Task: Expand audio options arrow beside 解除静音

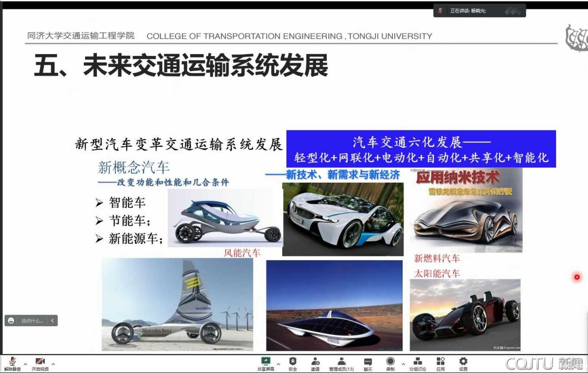Action: 25,364
